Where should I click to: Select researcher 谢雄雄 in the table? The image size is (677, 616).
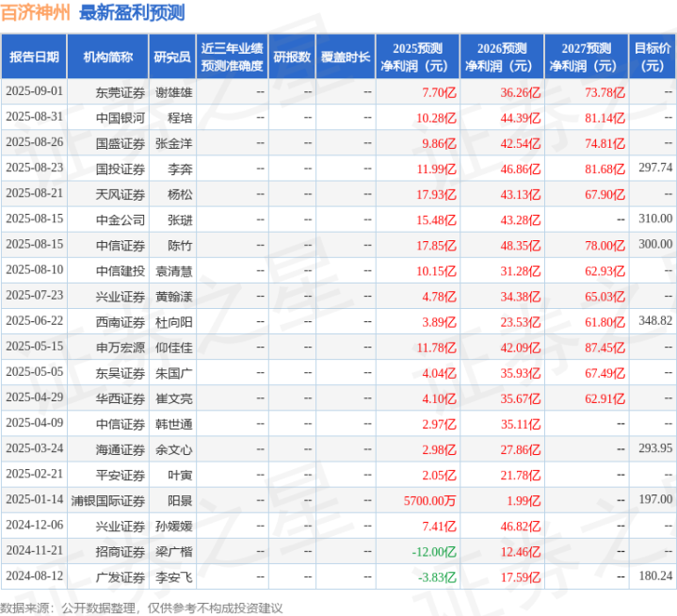point(173,92)
